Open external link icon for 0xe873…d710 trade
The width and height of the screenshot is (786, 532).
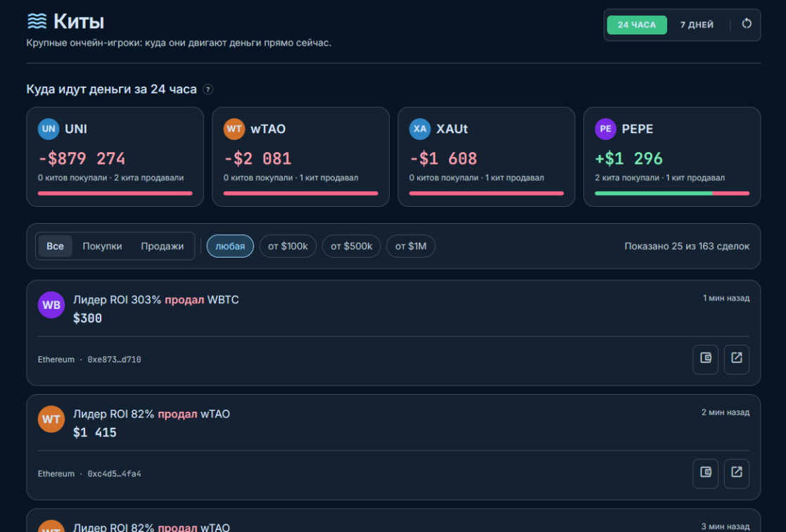(x=736, y=359)
